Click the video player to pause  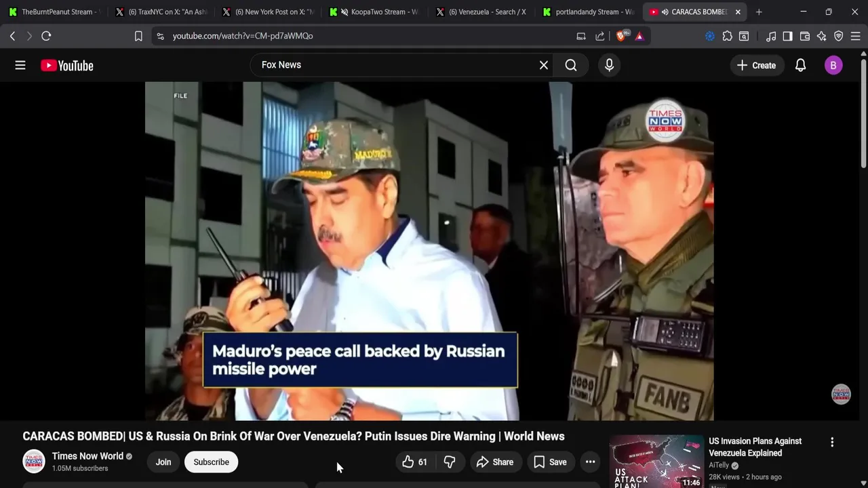(x=429, y=251)
